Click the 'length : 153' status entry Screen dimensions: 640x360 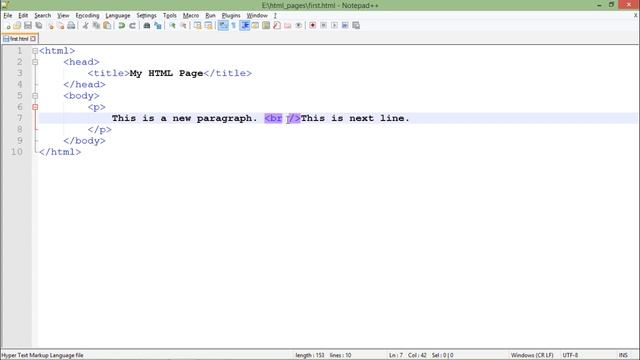pos(310,355)
